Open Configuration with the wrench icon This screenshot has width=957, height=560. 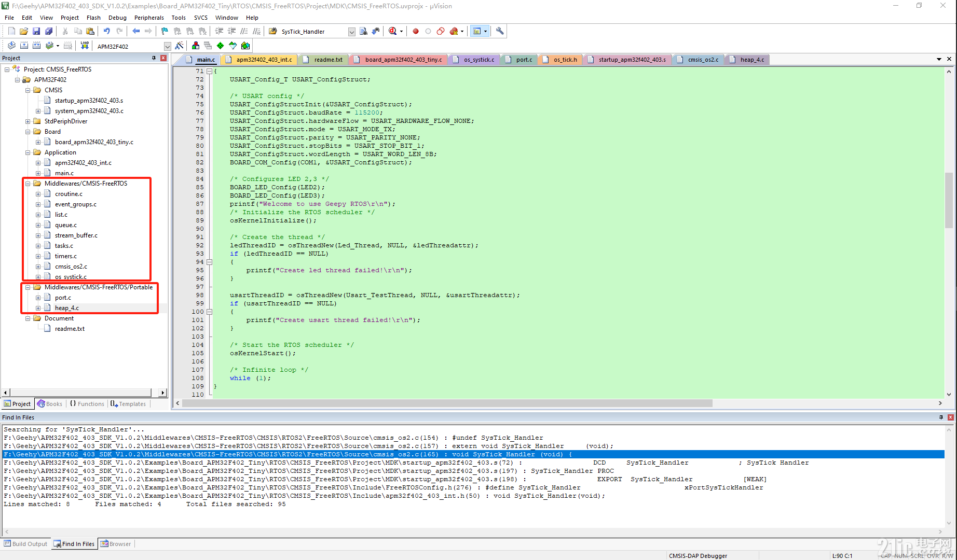500,31
